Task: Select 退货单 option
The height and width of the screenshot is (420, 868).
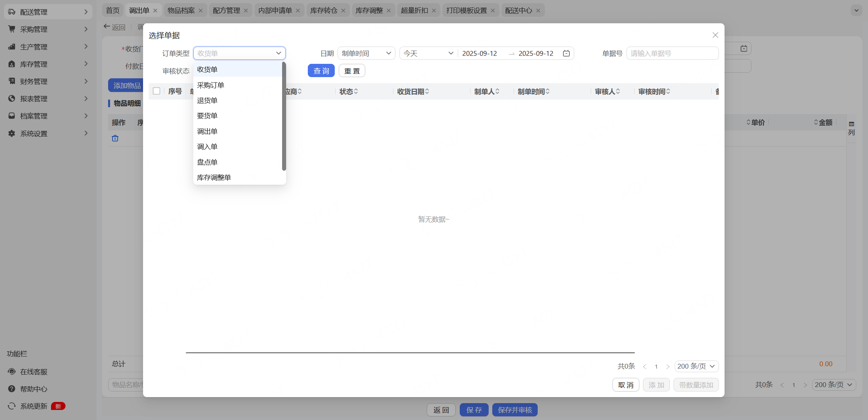Action: point(238,100)
